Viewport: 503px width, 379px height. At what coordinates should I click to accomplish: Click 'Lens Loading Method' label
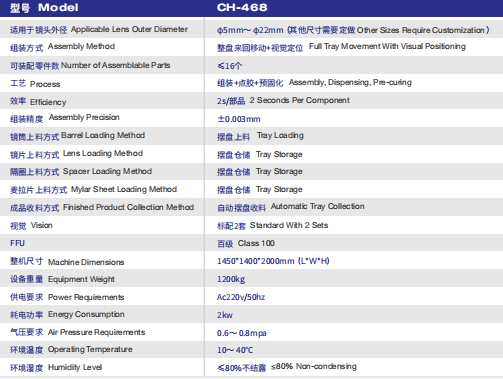point(103,153)
